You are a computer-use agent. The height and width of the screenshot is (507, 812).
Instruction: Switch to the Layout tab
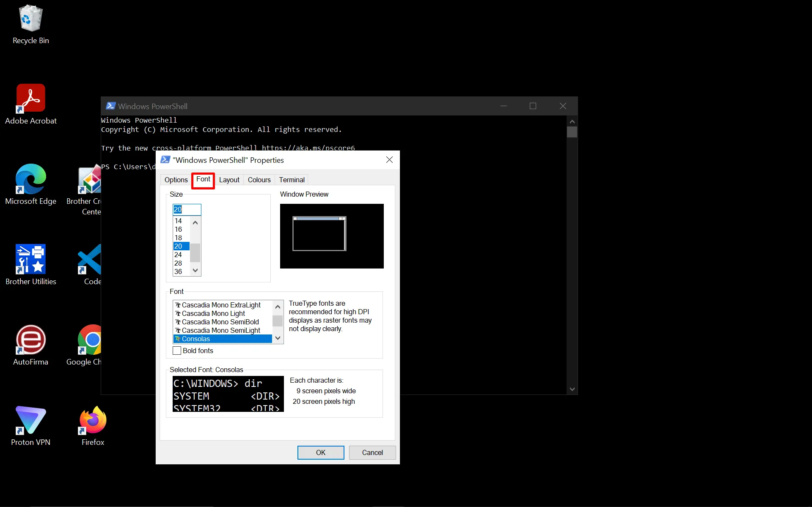pos(229,180)
